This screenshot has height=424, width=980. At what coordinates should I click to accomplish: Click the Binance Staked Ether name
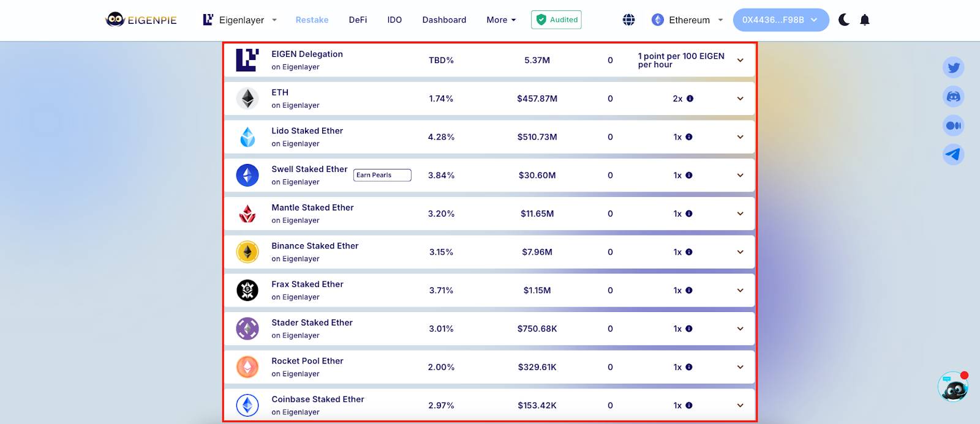click(x=315, y=246)
